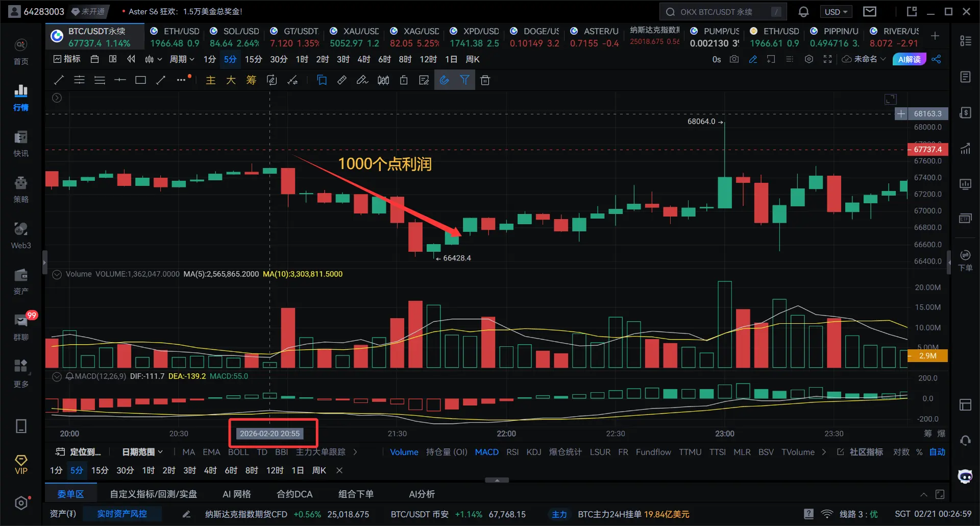
Task: Open the 合约DCA tab
Action: point(295,494)
